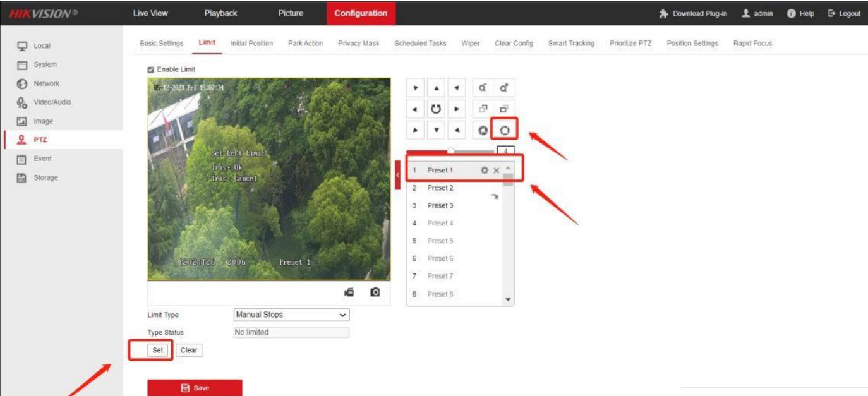The image size is (868, 396).
Task: Open the Limit Type dropdown
Action: click(291, 315)
